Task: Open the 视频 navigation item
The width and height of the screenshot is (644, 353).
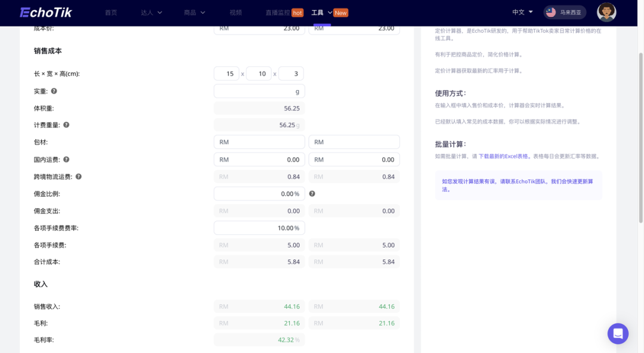Action: tap(236, 13)
